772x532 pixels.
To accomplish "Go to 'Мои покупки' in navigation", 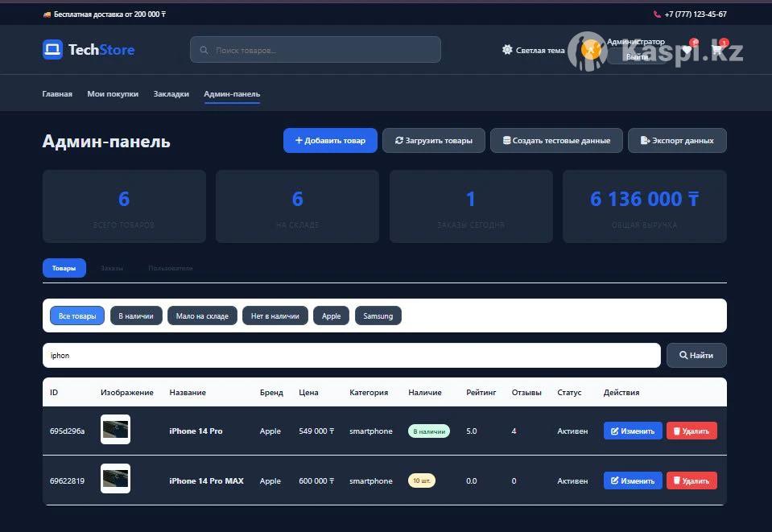I will pyautogui.click(x=113, y=94).
